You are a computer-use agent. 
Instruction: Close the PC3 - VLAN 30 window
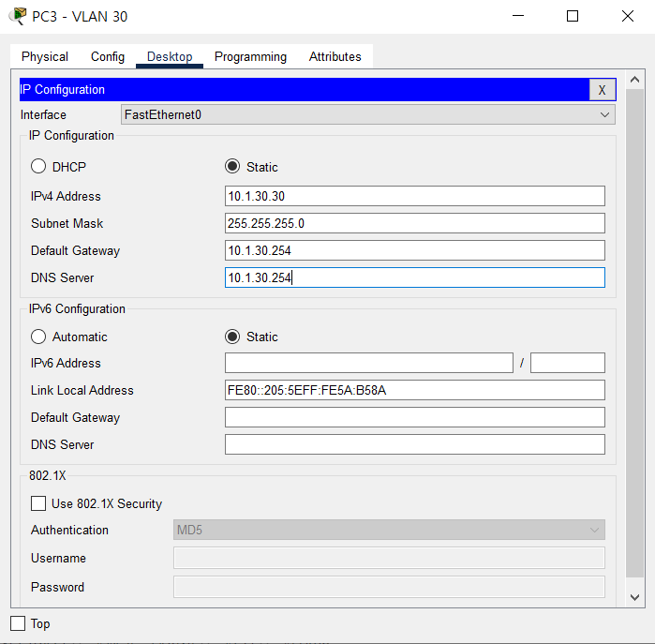tap(628, 16)
